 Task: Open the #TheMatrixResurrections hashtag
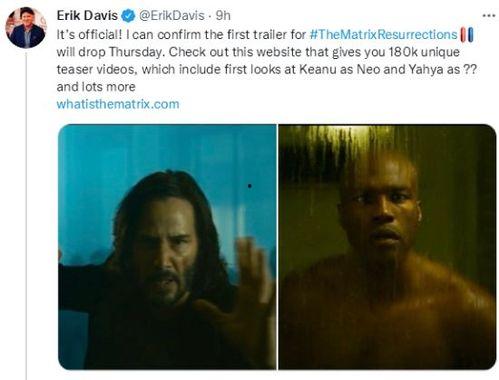coord(383,35)
